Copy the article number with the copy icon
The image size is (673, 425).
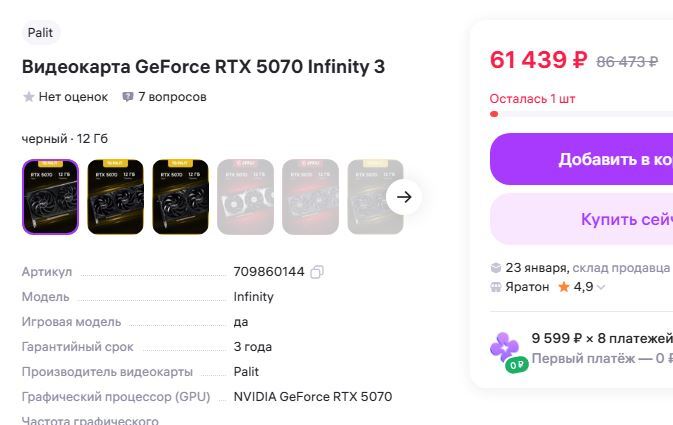tap(317, 272)
